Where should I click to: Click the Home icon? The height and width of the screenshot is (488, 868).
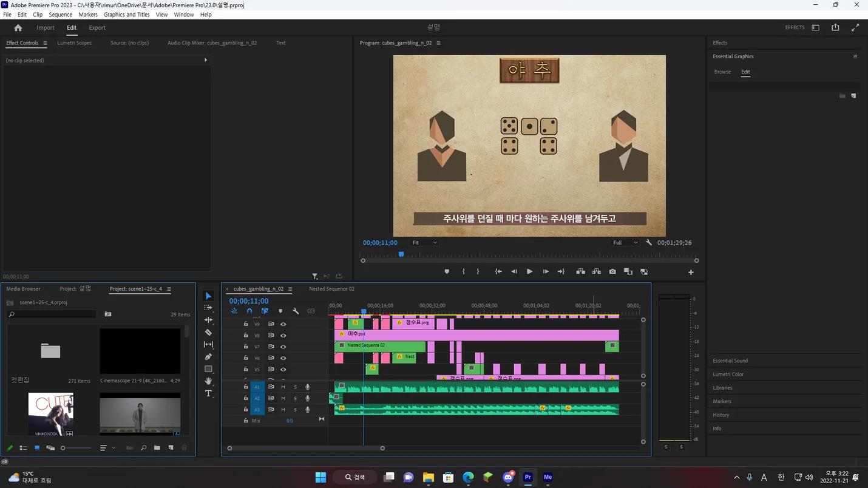18,27
